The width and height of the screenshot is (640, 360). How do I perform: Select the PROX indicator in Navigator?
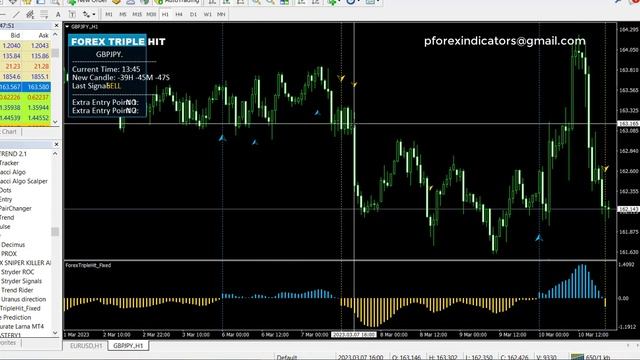point(9,254)
